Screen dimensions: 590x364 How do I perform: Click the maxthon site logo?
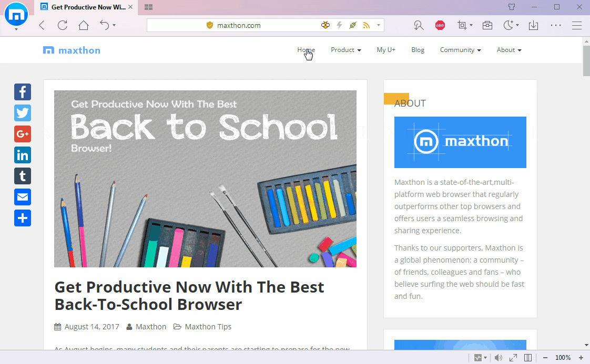click(72, 50)
